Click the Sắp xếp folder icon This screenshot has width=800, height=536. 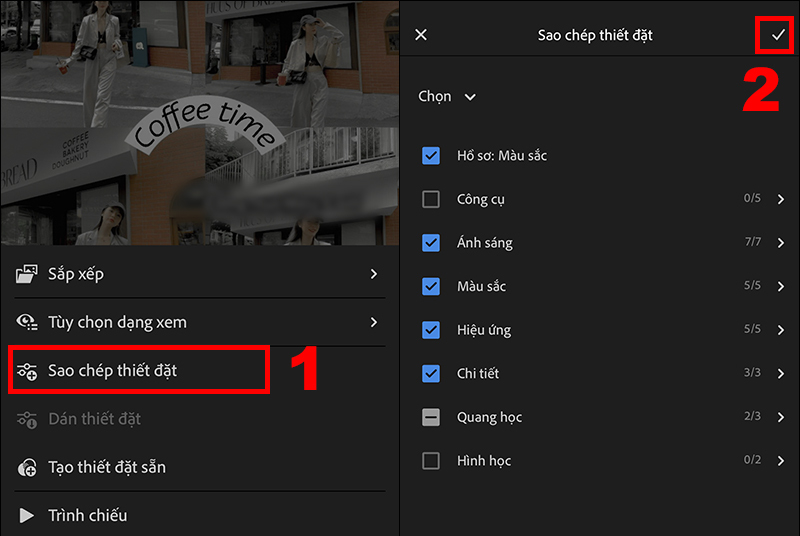coord(27,274)
